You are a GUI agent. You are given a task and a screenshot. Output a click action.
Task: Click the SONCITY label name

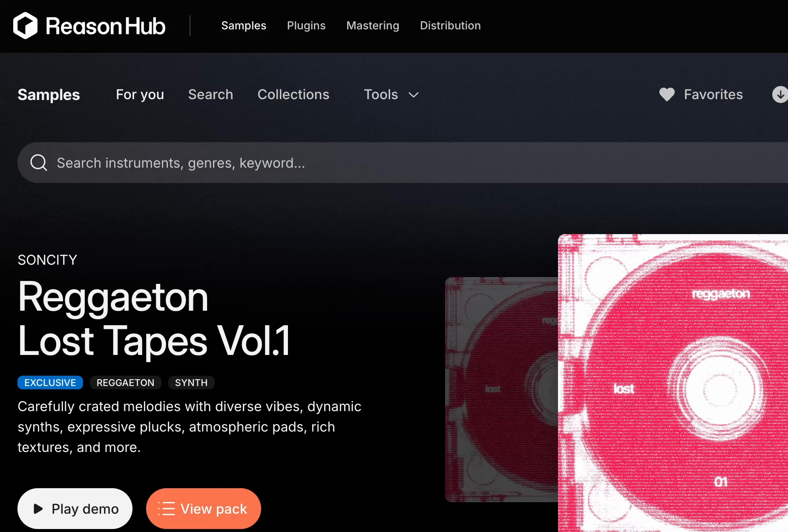pos(47,260)
